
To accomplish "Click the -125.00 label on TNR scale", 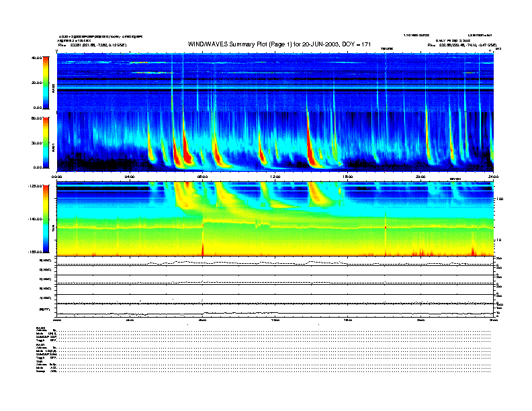I will click(x=35, y=186).
